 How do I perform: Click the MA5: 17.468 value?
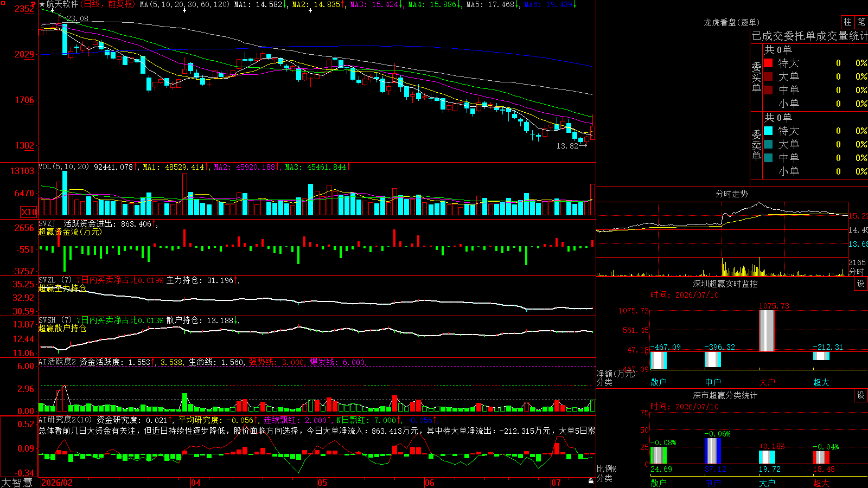click(493, 4)
